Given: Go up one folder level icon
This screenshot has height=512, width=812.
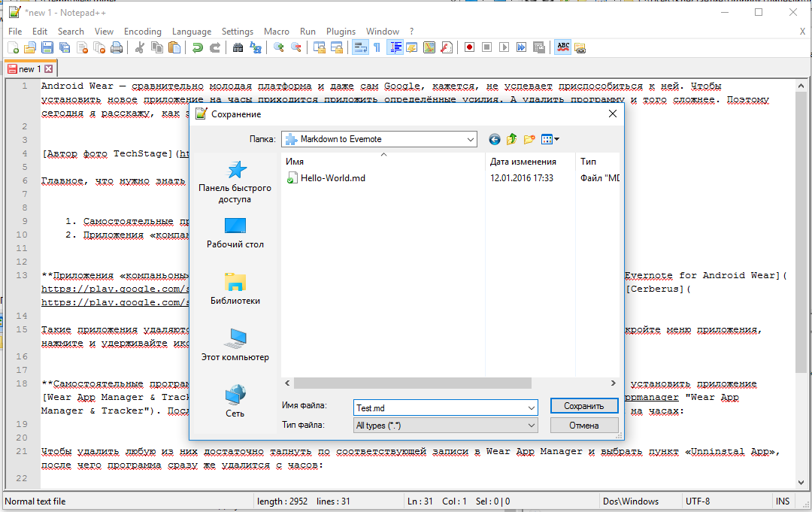Looking at the screenshot, I should (512, 139).
